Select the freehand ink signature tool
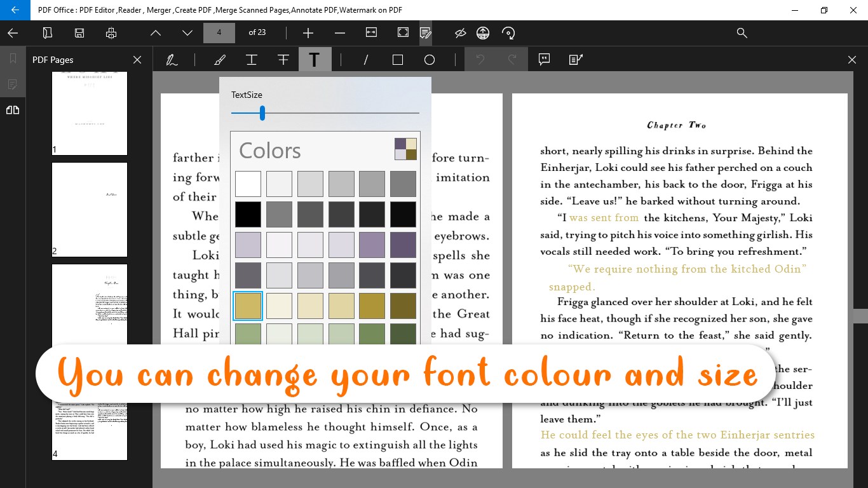Image resolution: width=868 pixels, height=488 pixels. click(172, 60)
